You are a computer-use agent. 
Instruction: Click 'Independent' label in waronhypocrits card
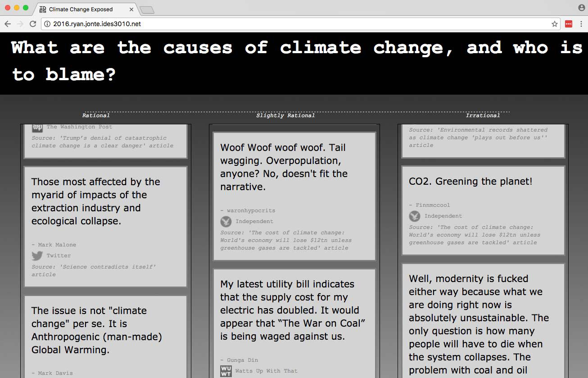[254, 221]
